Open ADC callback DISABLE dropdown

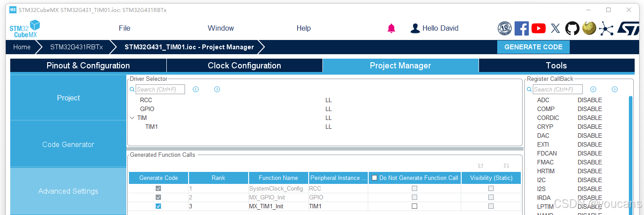590,100
